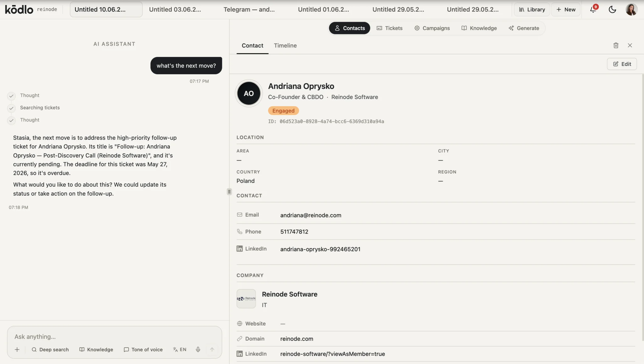Viewport: 644px width, 364px height.
Task: Click the Reinode Software company logo
Action: point(246,299)
